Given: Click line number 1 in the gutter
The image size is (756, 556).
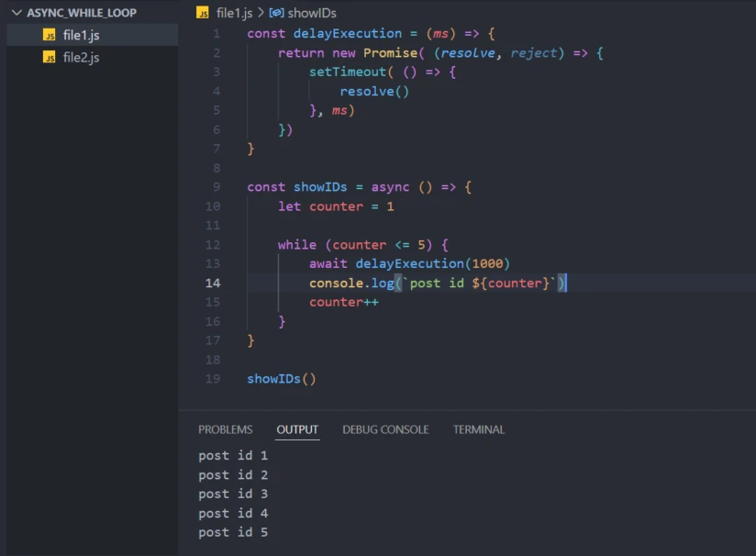Looking at the screenshot, I should (x=217, y=33).
